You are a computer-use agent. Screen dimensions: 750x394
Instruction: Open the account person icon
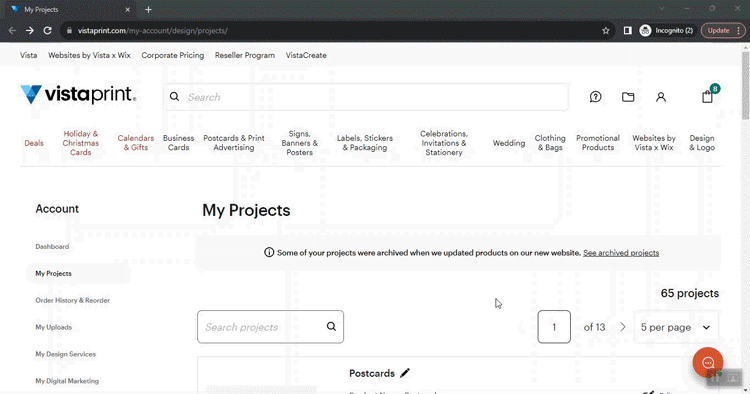661,97
